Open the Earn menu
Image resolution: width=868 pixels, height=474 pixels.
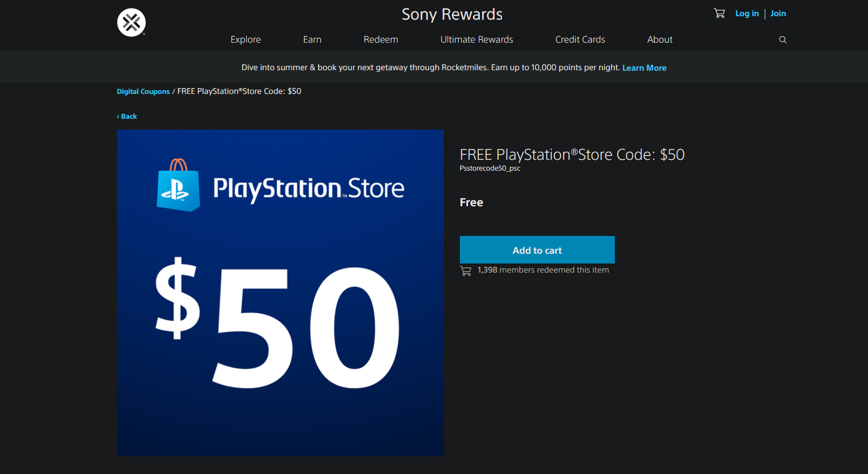312,39
